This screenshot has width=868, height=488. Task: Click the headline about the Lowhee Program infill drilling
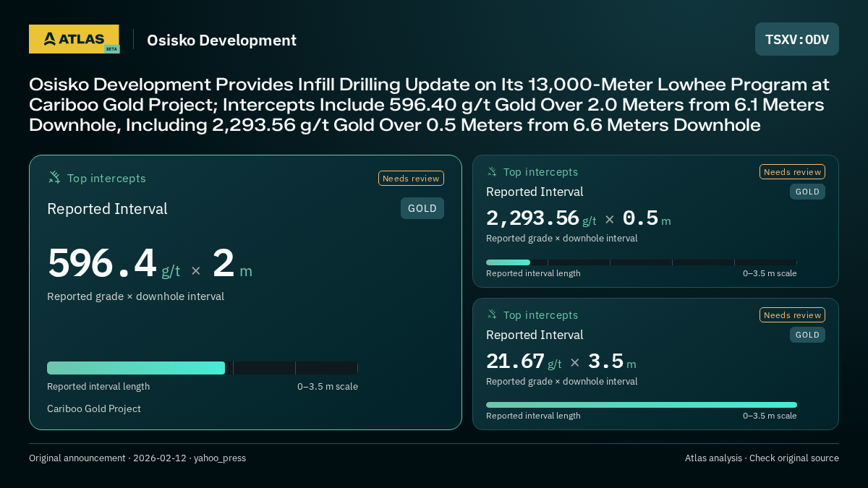point(430,105)
